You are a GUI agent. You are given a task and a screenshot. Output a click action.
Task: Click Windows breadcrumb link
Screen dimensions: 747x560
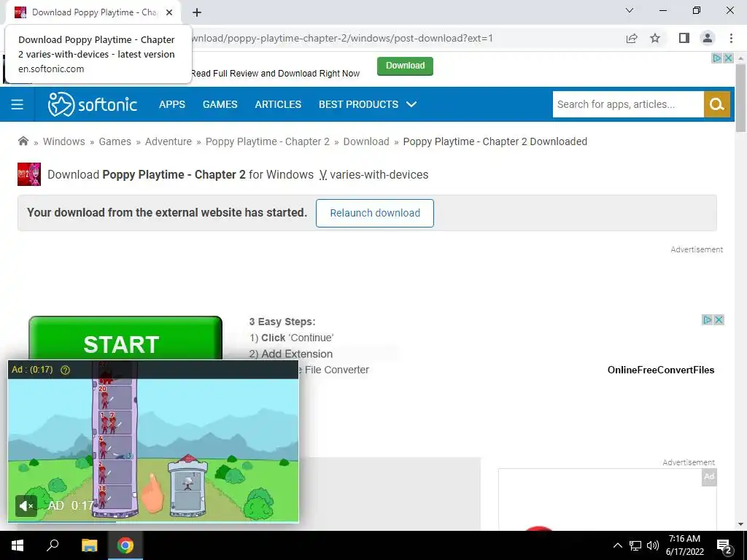(x=64, y=141)
